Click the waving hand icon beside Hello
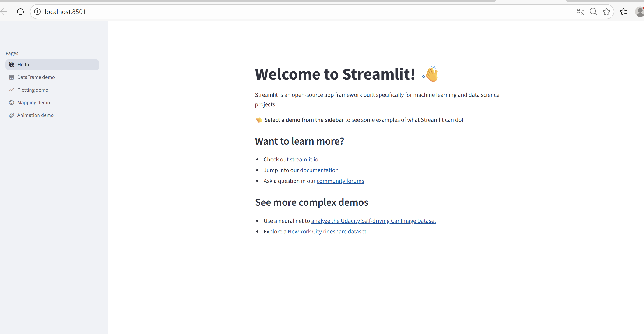Image resolution: width=644 pixels, height=334 pixels. click(11, 64)
